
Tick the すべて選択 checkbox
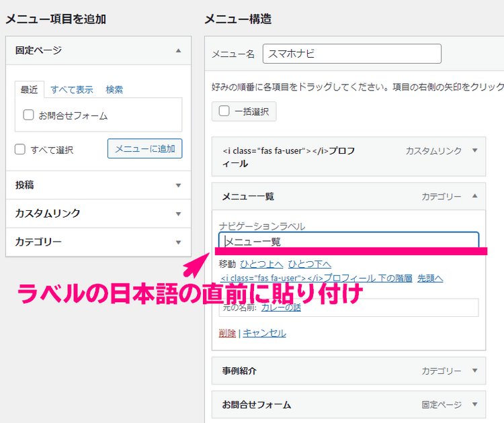coord(20,149)
